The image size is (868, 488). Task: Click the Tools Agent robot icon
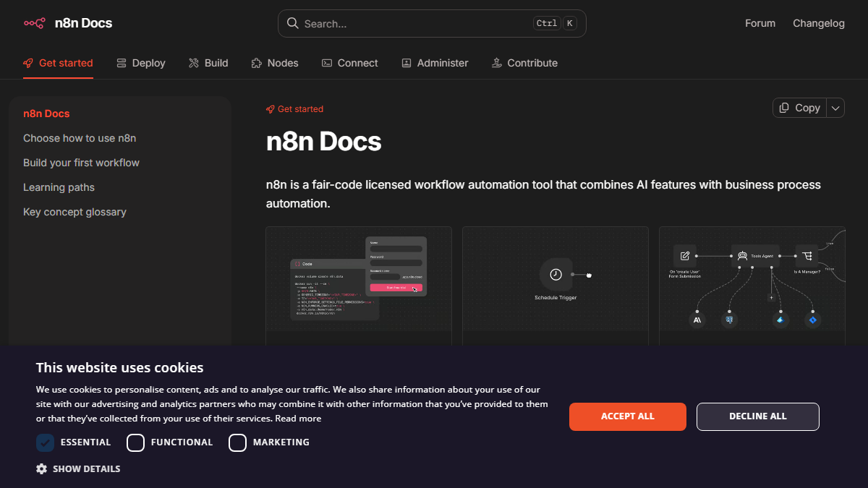coord(742,256)
